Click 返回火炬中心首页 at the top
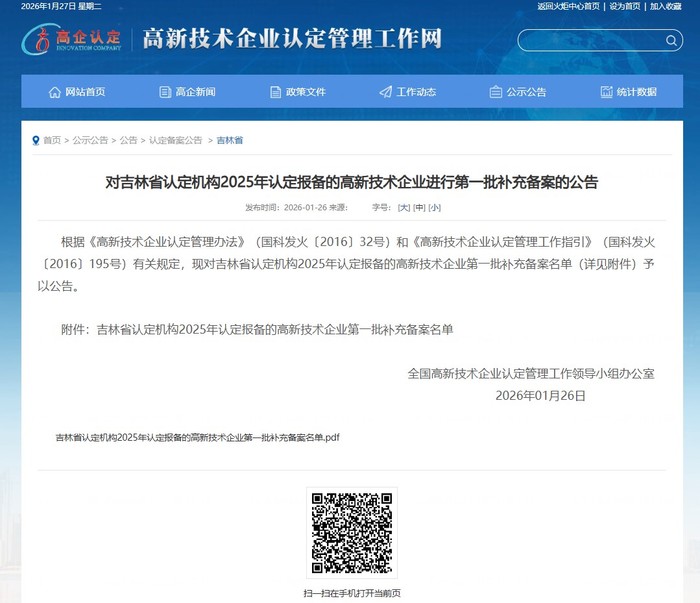Viewport: 700px width, 603px height. point(568,6)
